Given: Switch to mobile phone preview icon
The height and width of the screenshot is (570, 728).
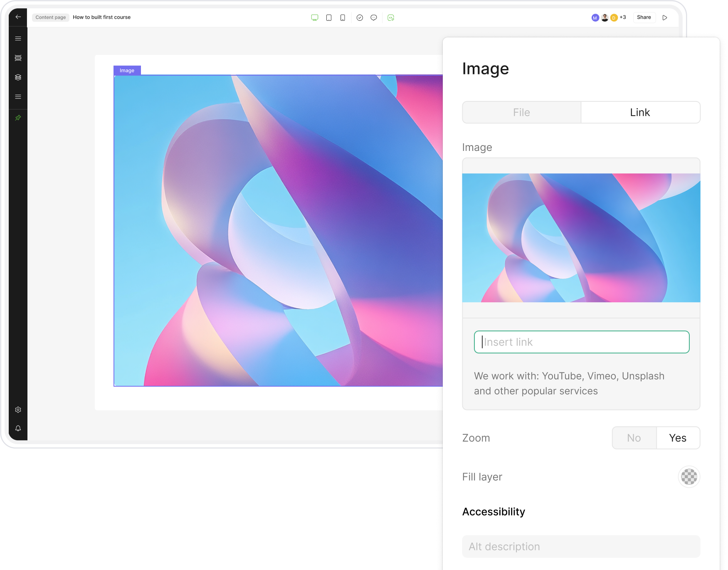Looking at the screenshot, I should click(x=343, y=17).
